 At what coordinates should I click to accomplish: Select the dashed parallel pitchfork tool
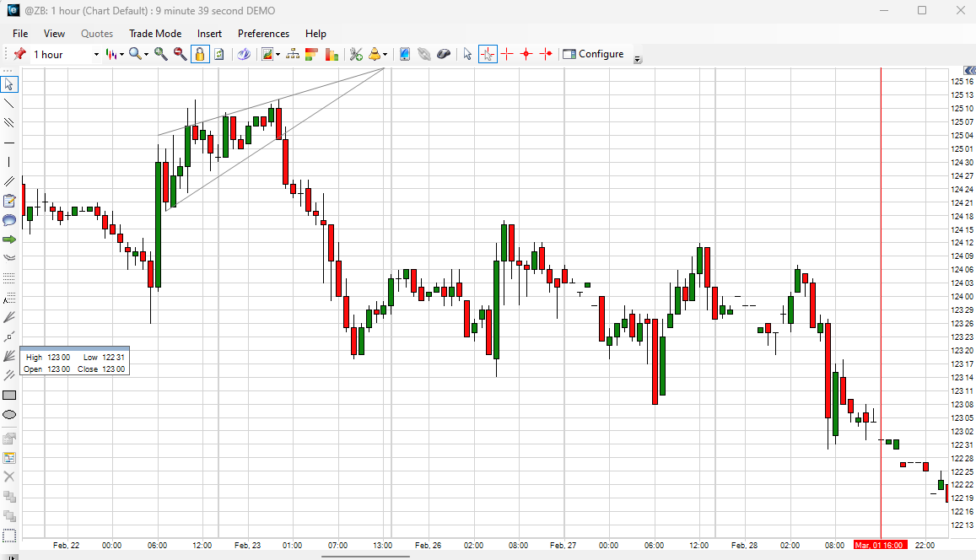click(x=9, y=375)
